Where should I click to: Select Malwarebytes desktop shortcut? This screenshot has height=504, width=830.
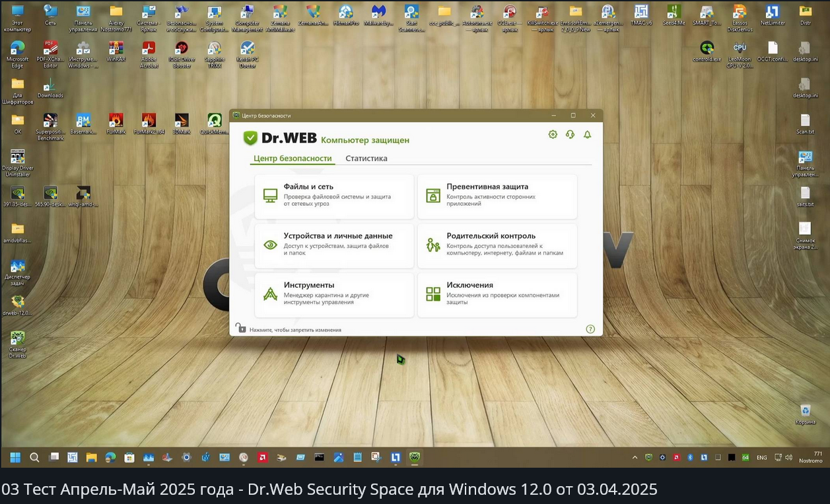point(378,16)
